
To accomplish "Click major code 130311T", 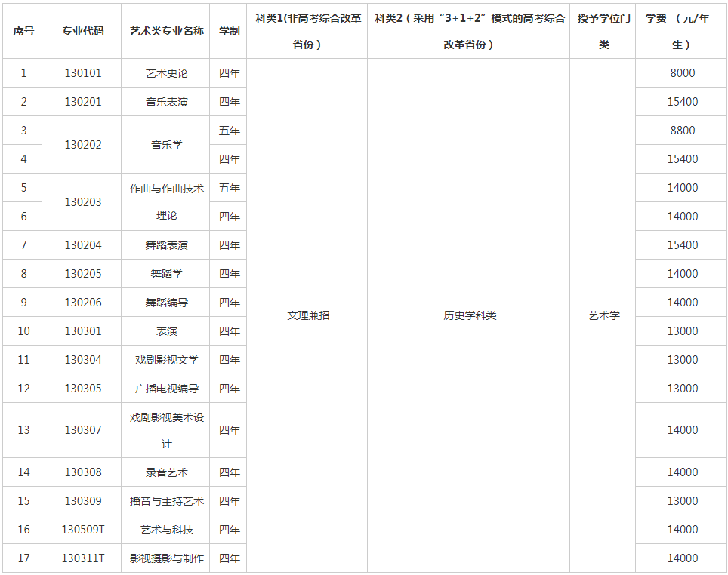I will coord(82,558).
